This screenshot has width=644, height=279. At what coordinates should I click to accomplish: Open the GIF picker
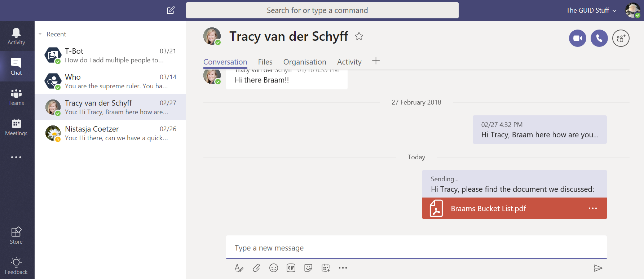291,268
